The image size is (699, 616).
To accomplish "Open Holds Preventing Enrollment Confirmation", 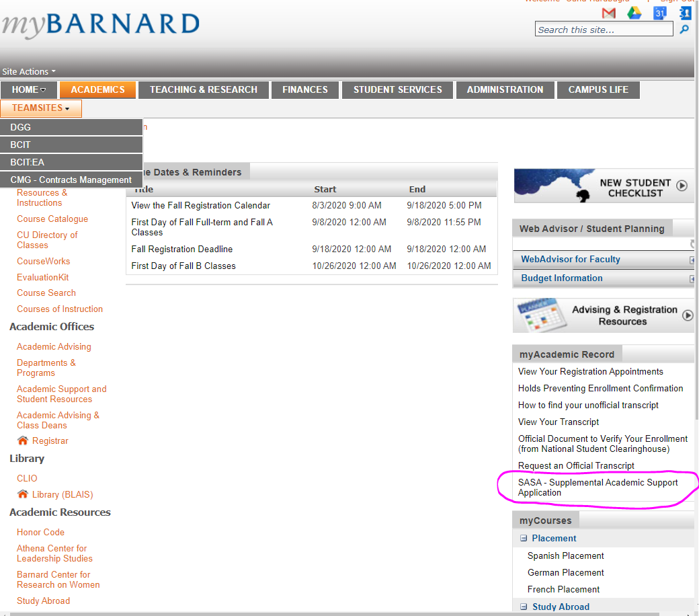I will pyautogui.click(x=600, y=389).
